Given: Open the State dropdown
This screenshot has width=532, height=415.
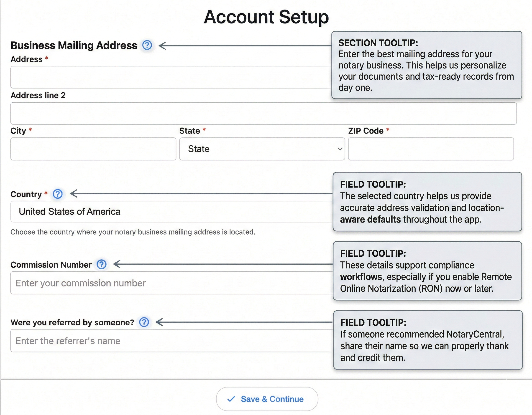Looking at the screenshot, I should (262, 149).
